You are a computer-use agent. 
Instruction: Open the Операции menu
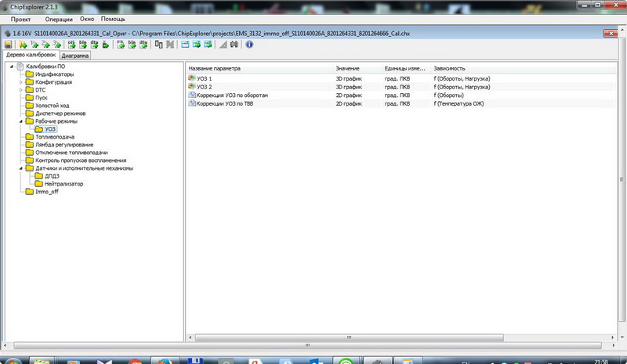click(x=61, y=18)
